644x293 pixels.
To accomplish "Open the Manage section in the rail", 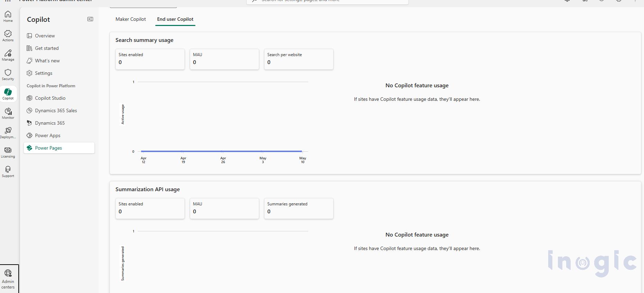I will tap(8, 55).
